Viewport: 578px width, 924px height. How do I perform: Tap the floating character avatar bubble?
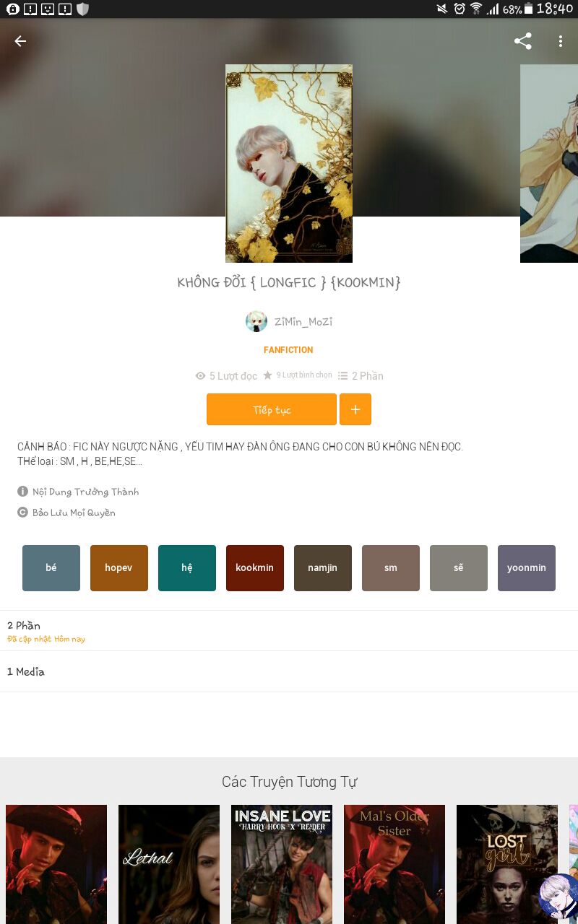coord(557,897)
